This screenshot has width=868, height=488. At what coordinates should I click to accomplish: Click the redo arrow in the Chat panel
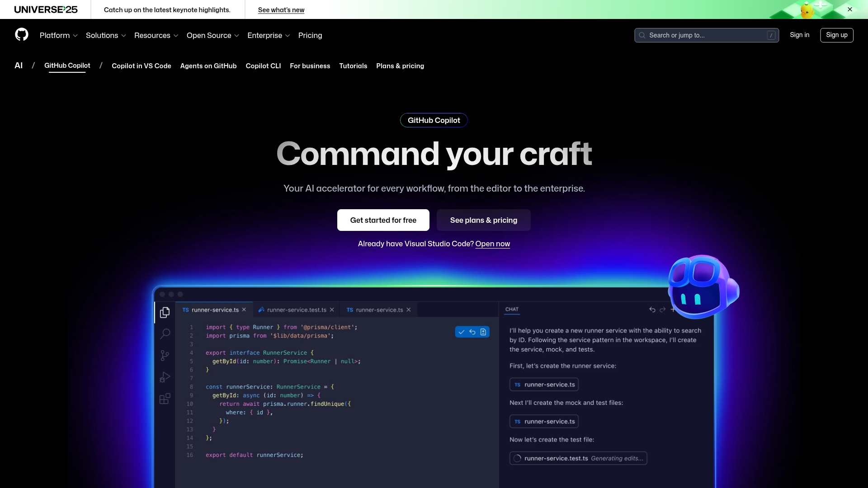pyautogui.click(x=662, y=310)
